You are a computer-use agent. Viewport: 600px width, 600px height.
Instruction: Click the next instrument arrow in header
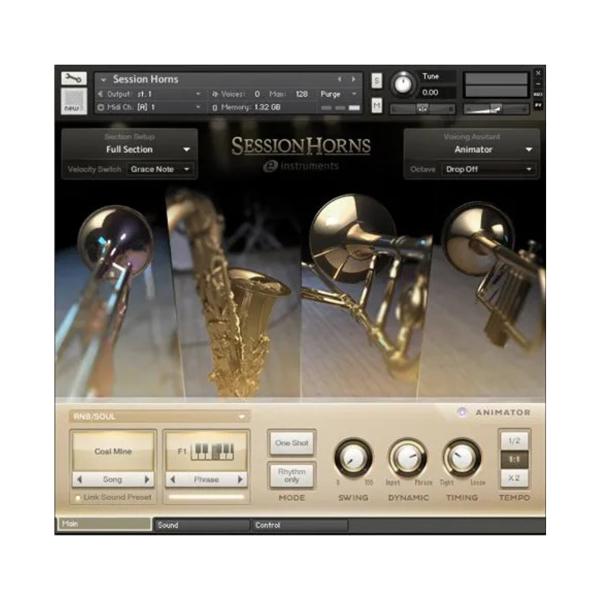354,79
